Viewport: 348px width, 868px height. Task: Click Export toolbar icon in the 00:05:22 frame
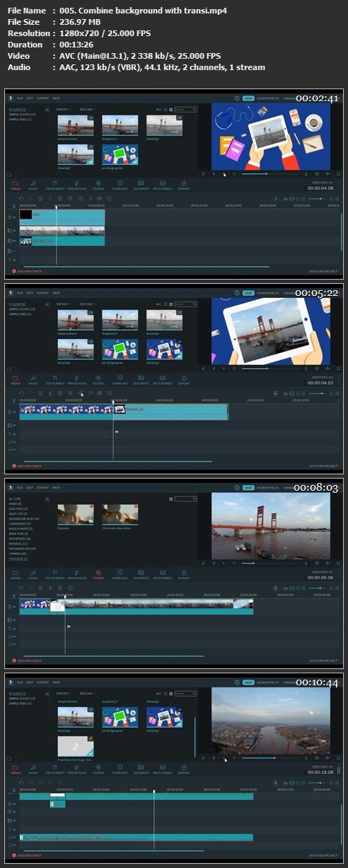184,379
